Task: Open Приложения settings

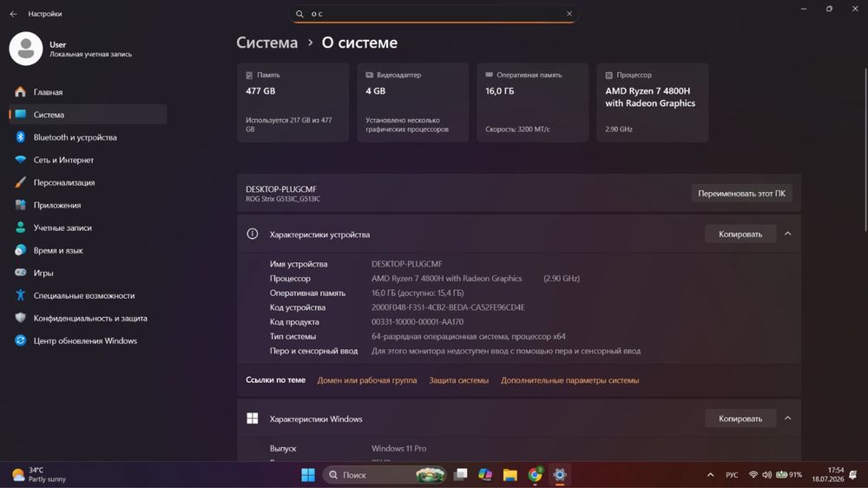Action: [88, 205]
